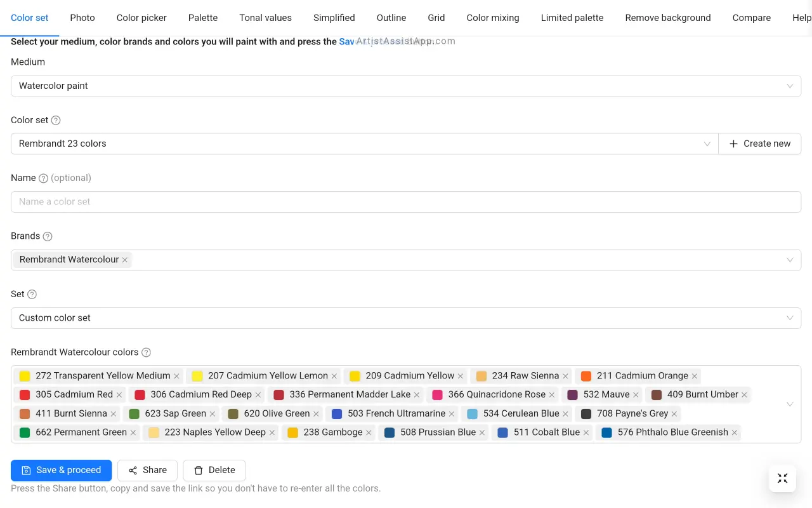Show help for Rembrandt Watercolour colors
The width and height of the screenshot is (812, 508).
[x=146, y=352]
